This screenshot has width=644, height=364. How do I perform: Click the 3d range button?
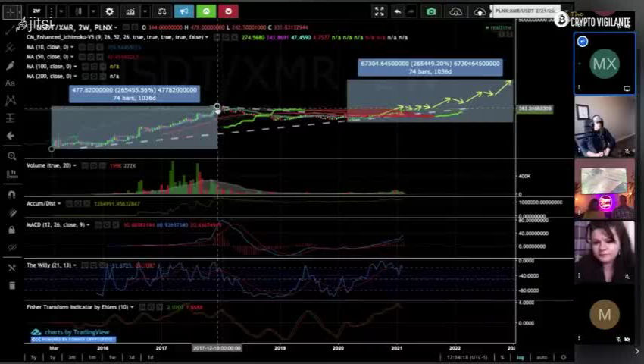tap(131, 357)
